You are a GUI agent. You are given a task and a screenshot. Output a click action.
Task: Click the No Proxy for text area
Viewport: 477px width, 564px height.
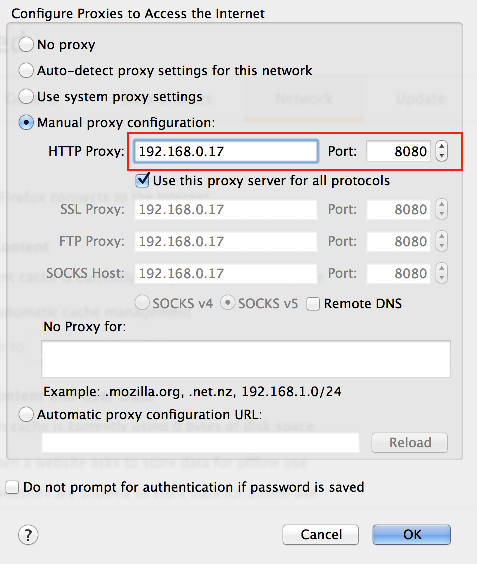point(246,359)
